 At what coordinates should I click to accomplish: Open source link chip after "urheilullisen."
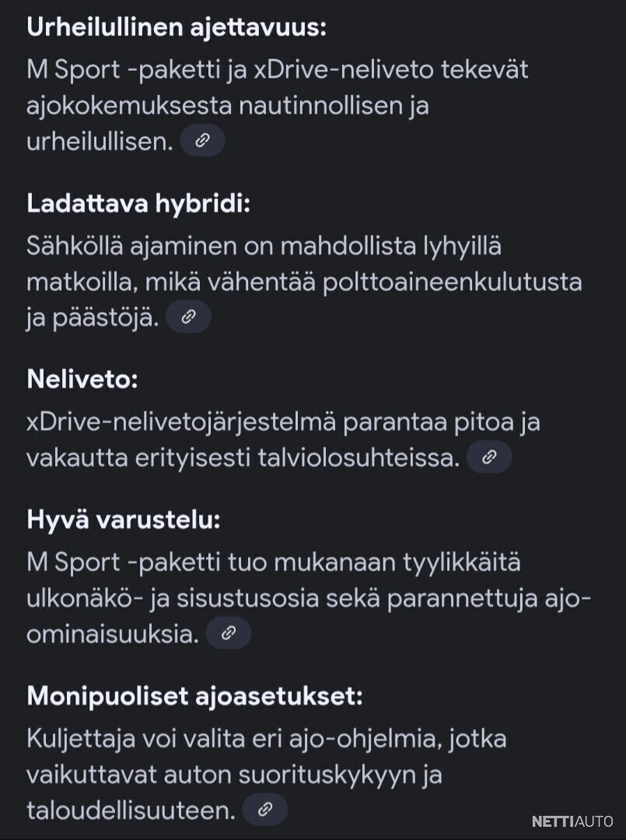click(202, 140)
